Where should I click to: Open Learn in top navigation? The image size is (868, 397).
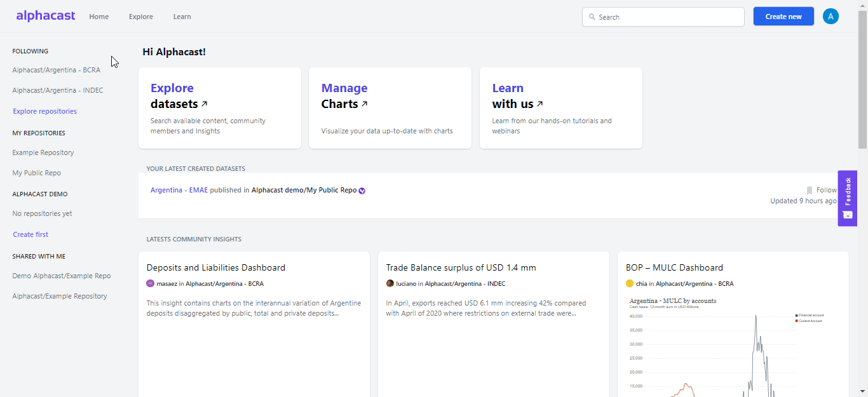pyautogui.click(x=182, y=17)
